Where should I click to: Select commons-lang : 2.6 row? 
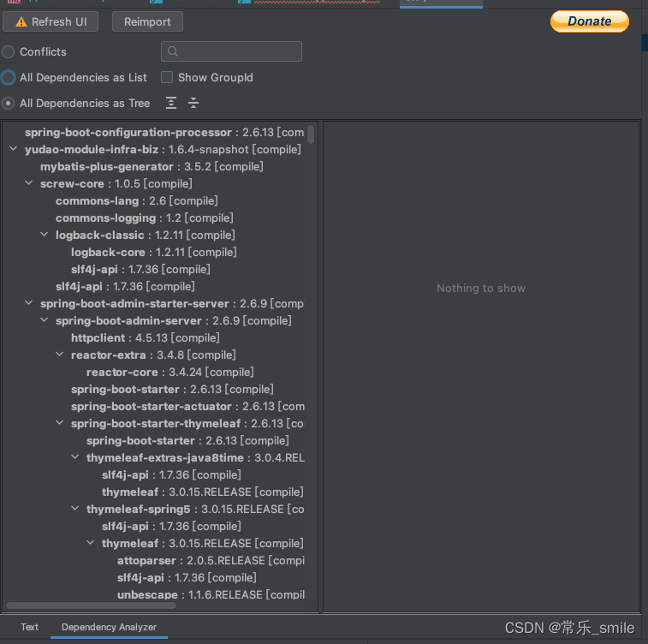pos(137,201)
